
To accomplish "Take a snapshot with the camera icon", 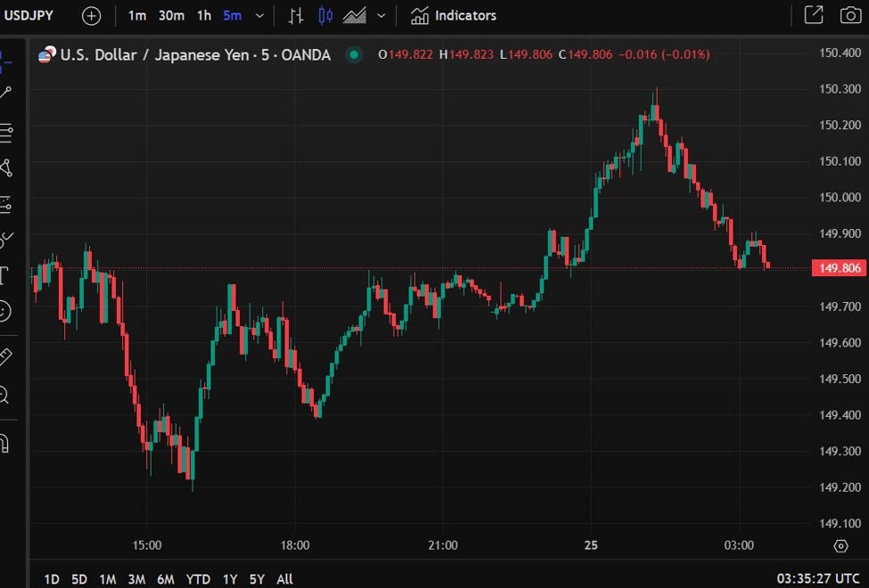I will 850,15.
